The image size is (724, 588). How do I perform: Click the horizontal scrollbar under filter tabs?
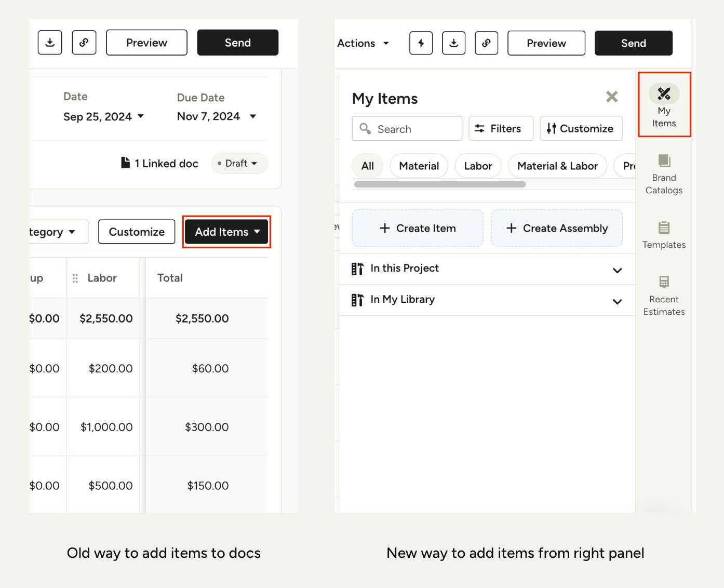439,184
